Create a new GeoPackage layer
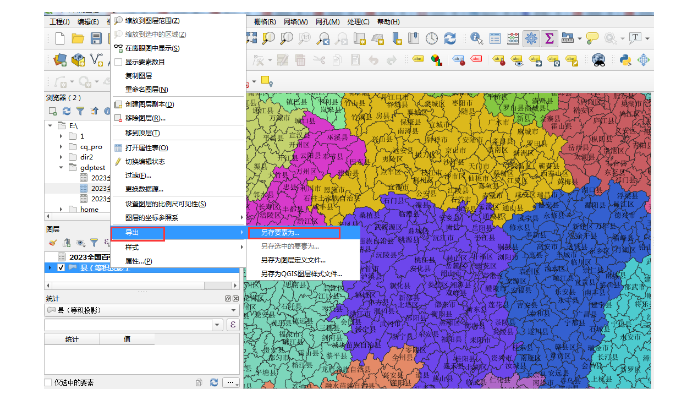The image size is (674, 401). (x=78, y=60)
